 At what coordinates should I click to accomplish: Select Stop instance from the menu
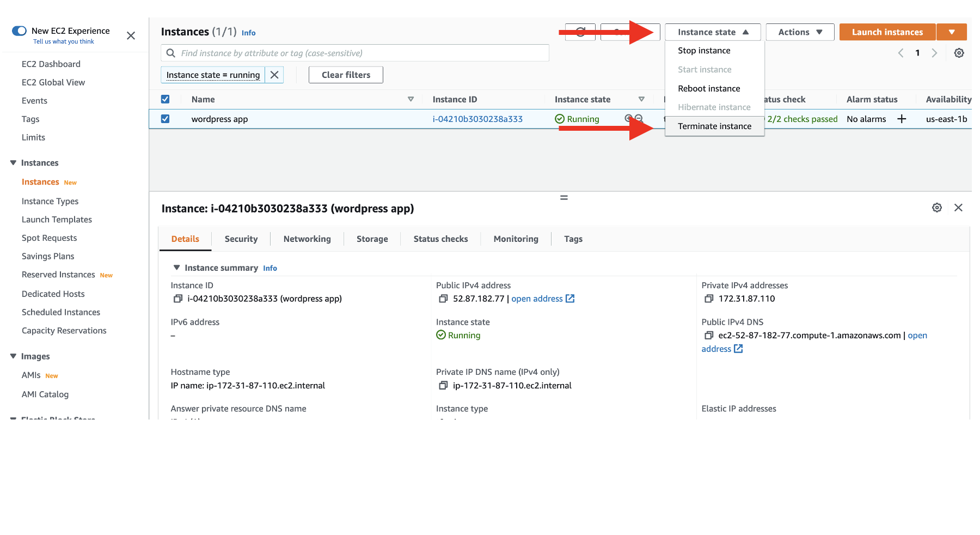[x=704, y=51]
